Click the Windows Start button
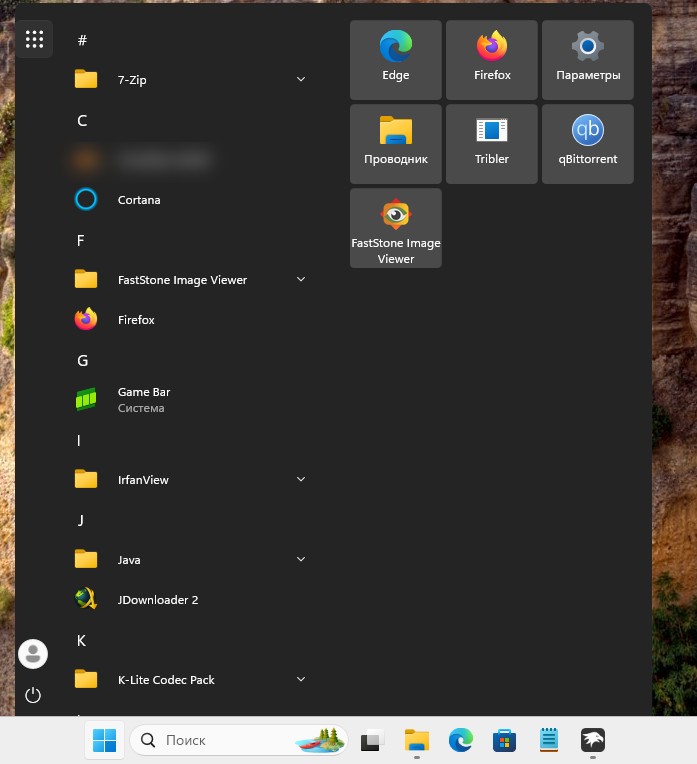The height and width of the screenshot is (764, 697). (x=104, y=740)
